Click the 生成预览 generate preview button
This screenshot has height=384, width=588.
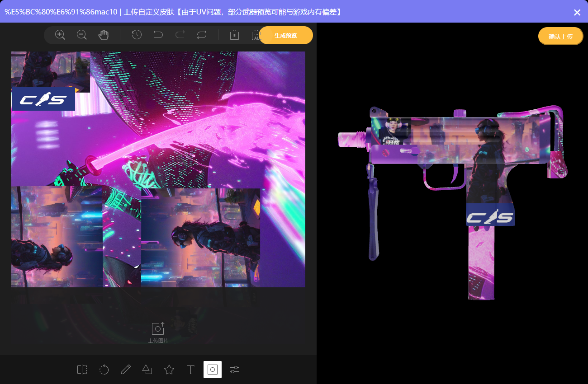point(285,35)
